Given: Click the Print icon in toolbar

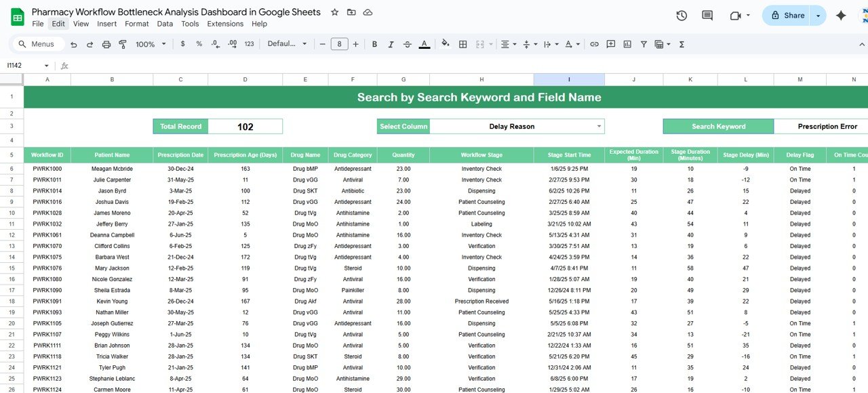Looking at the screenshot, I should tap(106, 44).
